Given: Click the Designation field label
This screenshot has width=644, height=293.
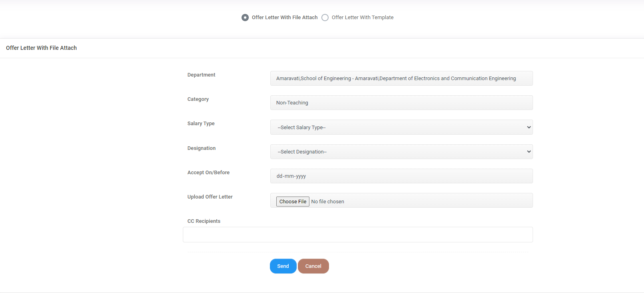Looking at the screenshot, I should [x=201, y=148].
